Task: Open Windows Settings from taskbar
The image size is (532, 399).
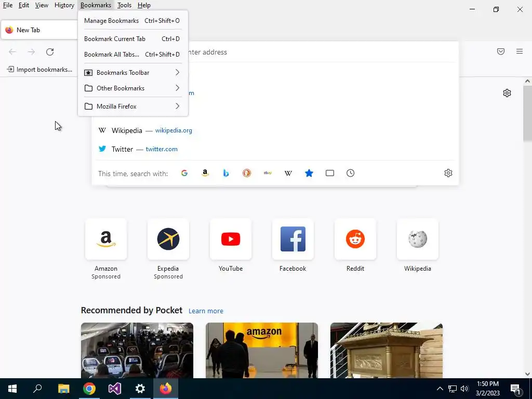Action: [x=140, y=389]
